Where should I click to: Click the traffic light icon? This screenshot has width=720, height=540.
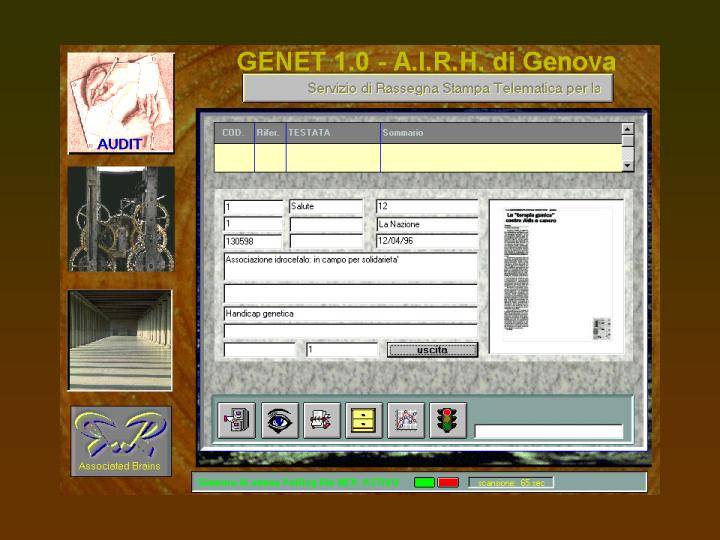coord(448,420)
